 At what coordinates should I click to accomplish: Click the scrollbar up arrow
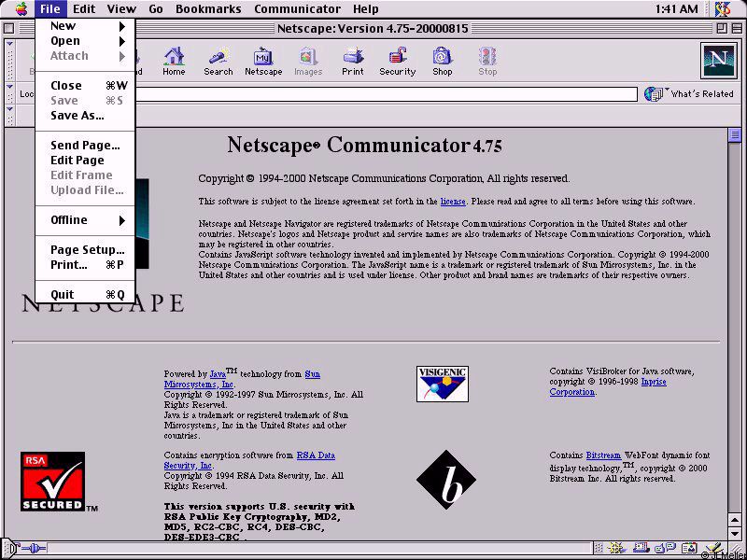click(735, 519)
